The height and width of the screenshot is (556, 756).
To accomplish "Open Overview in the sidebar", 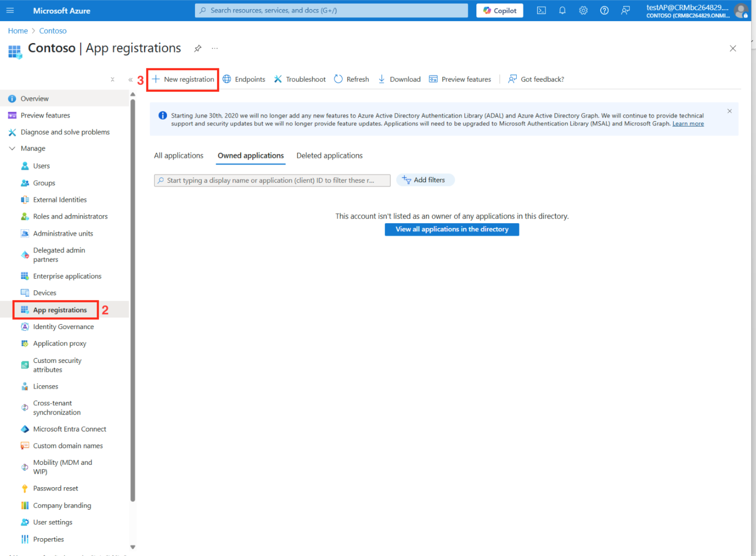I will point(64,99).
